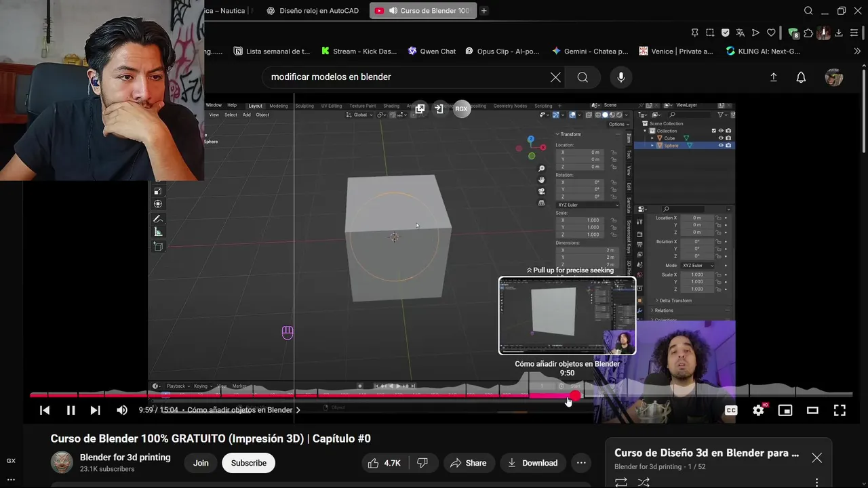Viewport: 868px width, 488px height.
Task: Click the Modeling workspace tab in Blender video
Action: coord(279,106)
